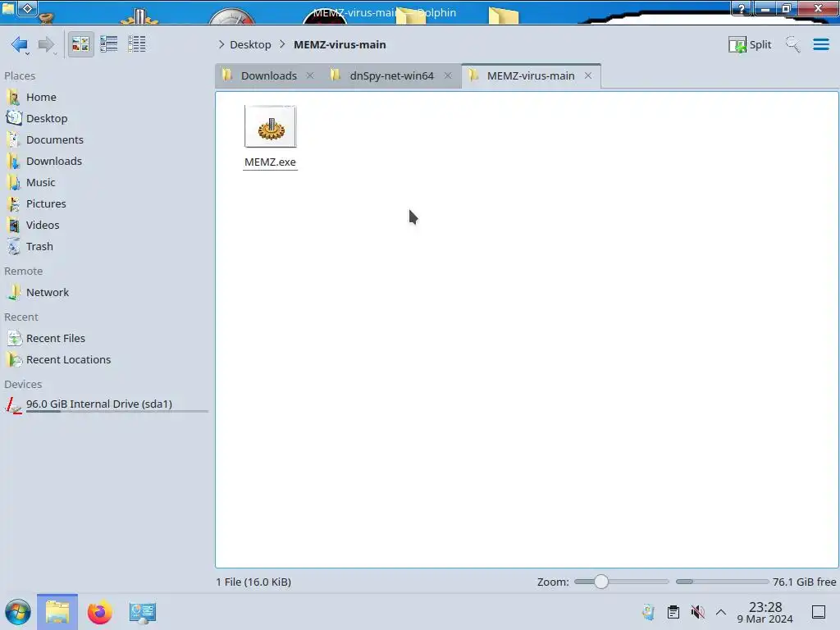840x630 pixels.
Task: Launch Firefox from the taskbar
Action: 99,612
